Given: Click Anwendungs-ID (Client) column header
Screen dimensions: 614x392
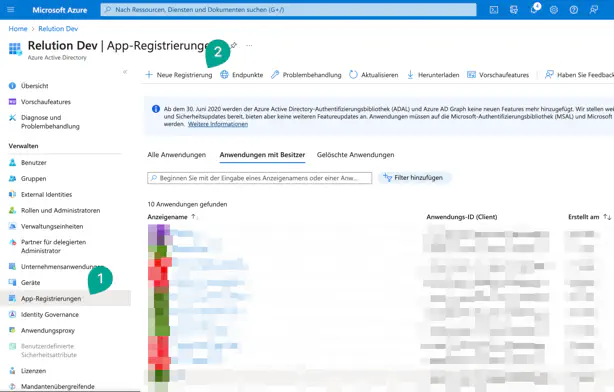Looking at the screenshot, I should (x=462, y=217).
